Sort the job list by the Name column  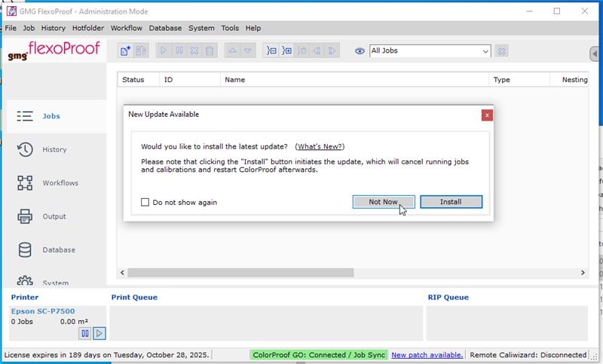click(x=354, y=80)
